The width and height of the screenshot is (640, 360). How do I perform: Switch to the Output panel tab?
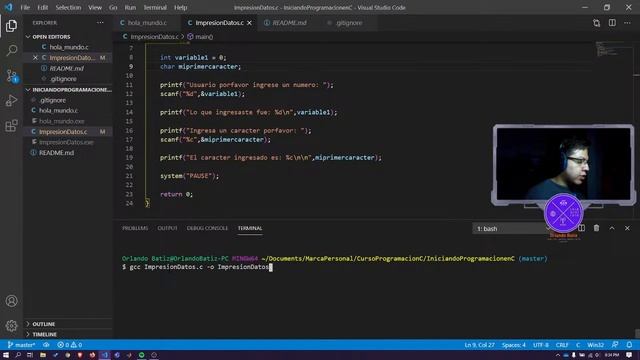pos(167,228)
